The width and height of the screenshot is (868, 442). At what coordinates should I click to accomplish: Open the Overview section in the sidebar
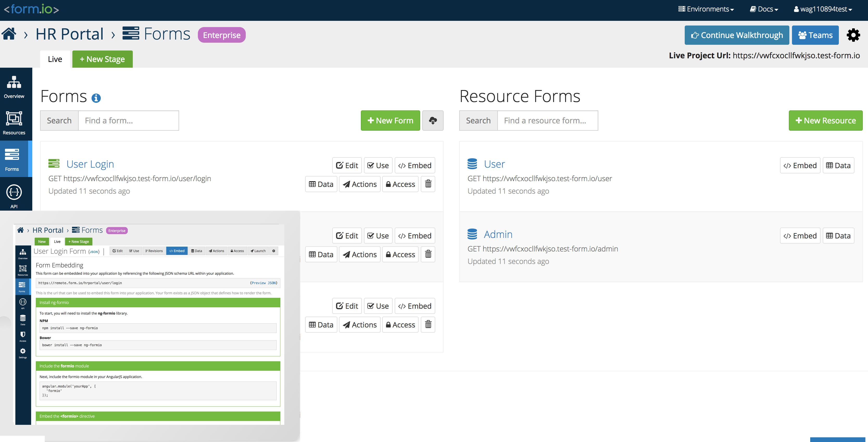(14, 87)
